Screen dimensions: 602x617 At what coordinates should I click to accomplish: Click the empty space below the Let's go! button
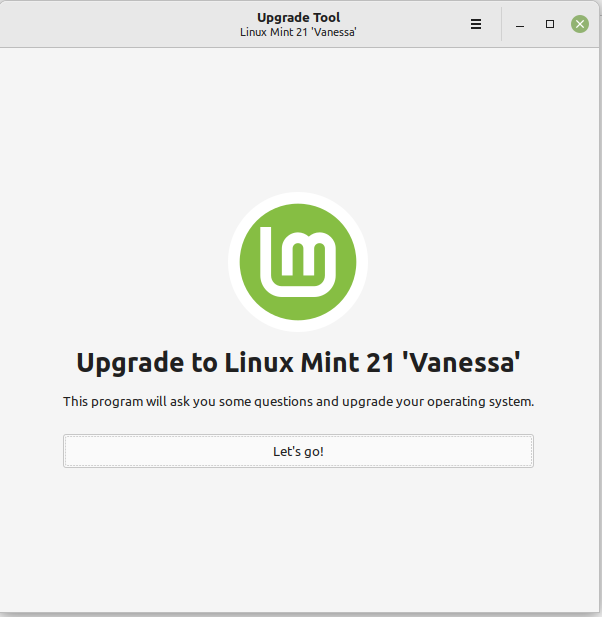298,539
